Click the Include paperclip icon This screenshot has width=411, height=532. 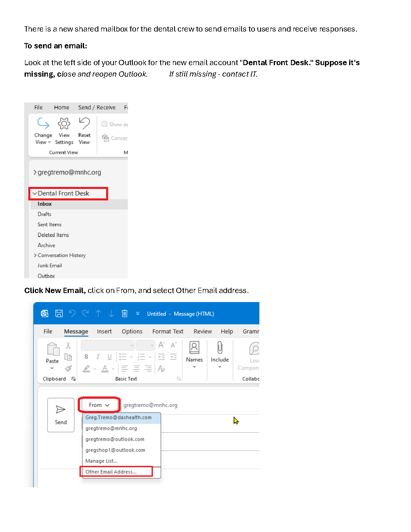pos(220,348)
